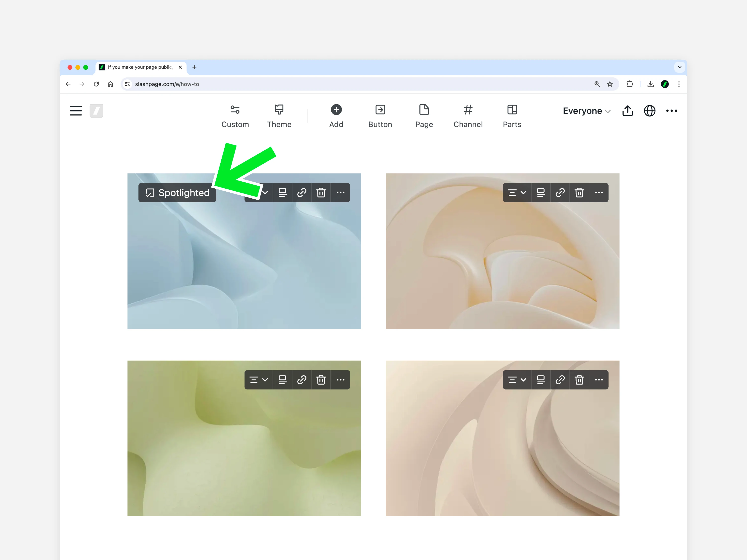Open more options on cream swirl image

[599, 193]
